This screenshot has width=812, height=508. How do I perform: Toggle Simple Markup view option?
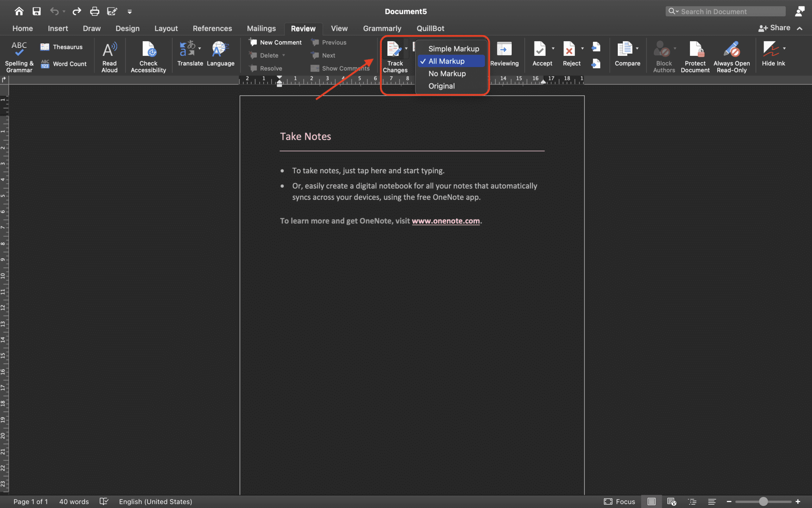point(454,48)
